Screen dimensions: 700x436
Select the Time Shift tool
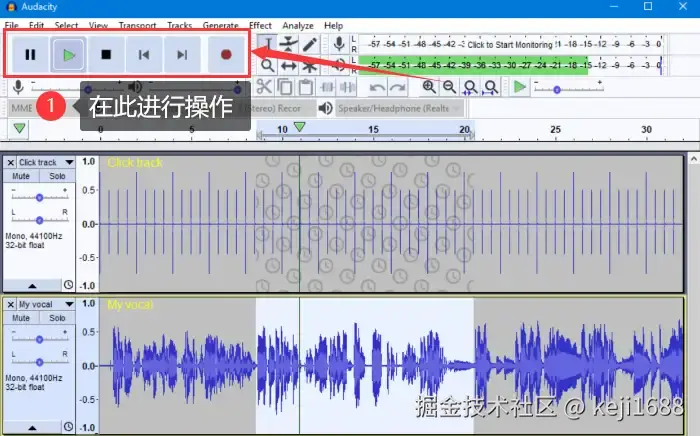coord(289,66)
